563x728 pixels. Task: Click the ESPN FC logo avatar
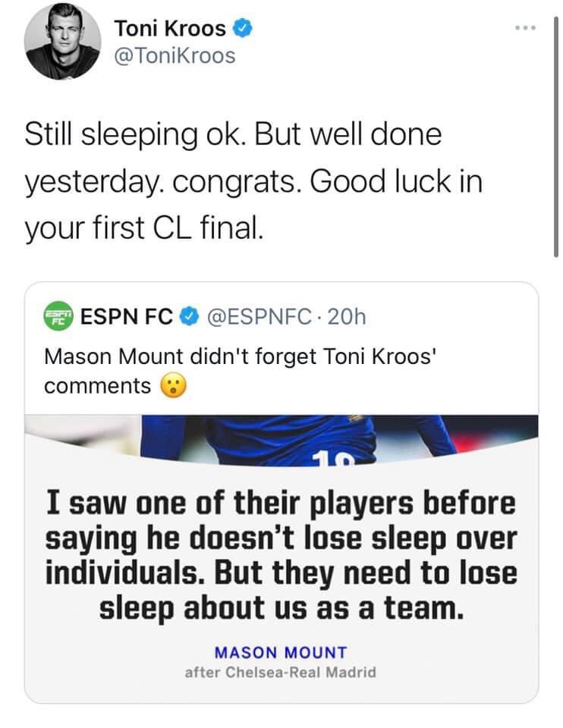pos(57,316)
